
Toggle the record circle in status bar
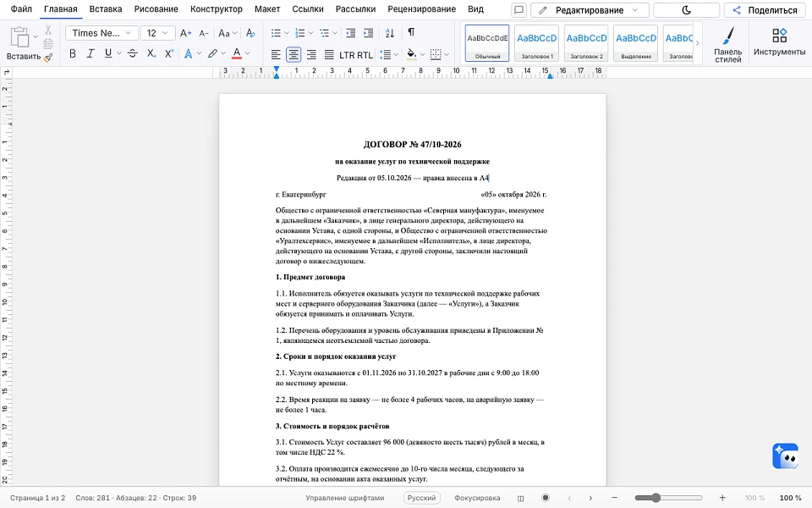tap(546, 498)
